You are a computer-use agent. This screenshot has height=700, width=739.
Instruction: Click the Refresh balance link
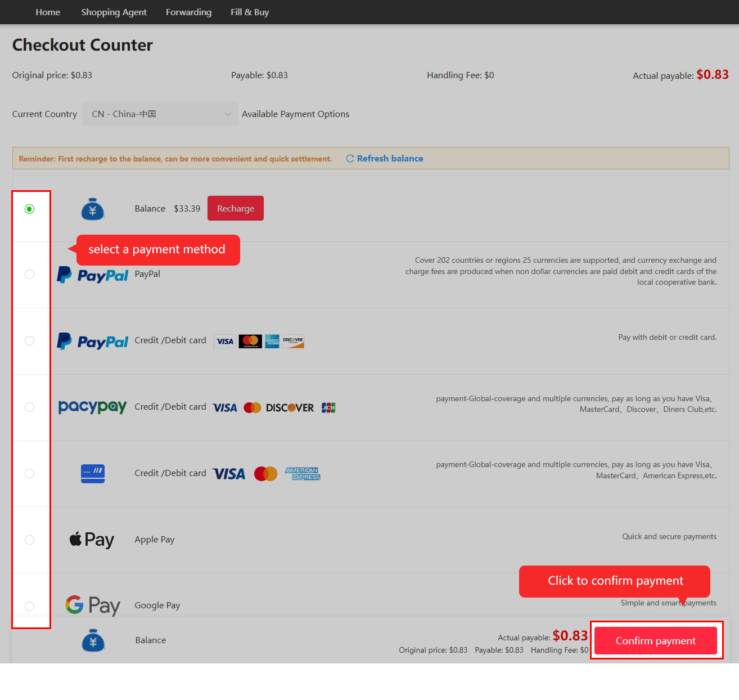[x=390, y=159]
